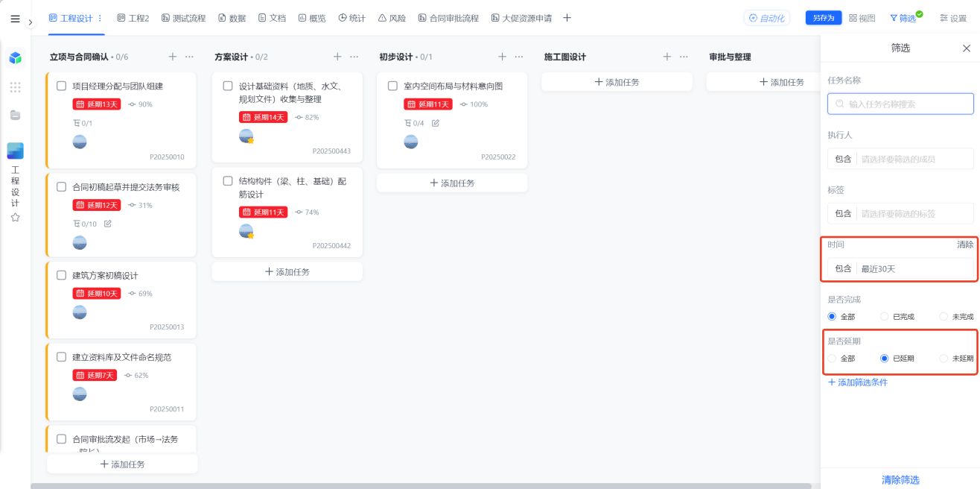Viewport: 980px width, 489px height.
Task: Open more options for the 立项与合同确认 column
Action: [189, 57]
